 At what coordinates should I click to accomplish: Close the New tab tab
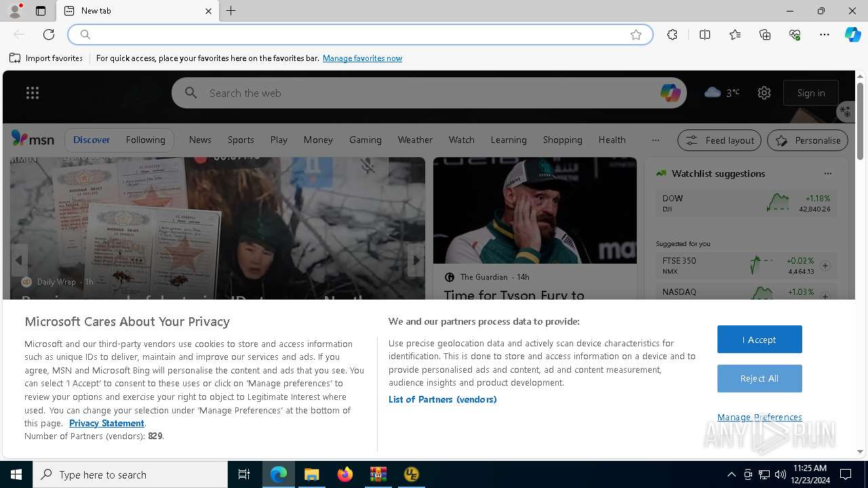click(208, 11)
